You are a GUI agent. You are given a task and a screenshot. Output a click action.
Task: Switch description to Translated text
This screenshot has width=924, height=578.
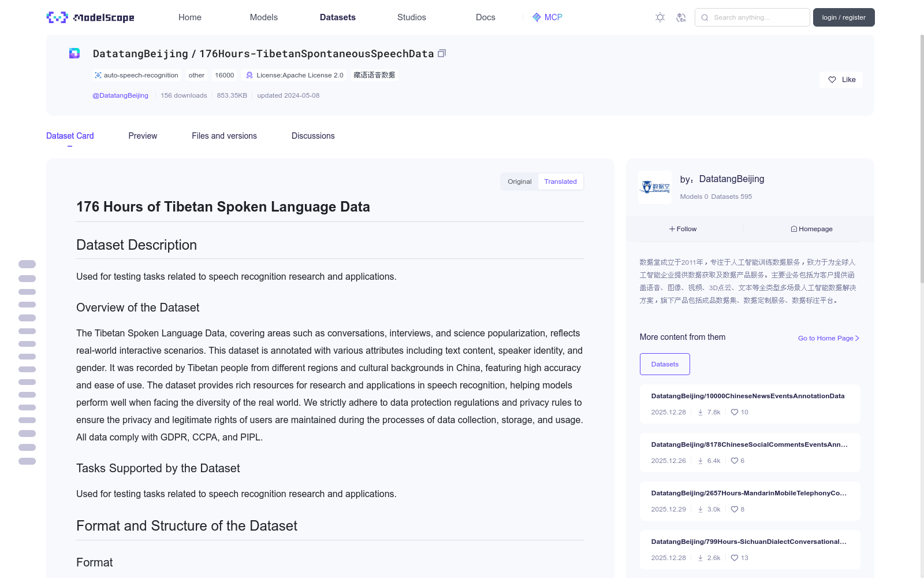(x=560, y=181)
